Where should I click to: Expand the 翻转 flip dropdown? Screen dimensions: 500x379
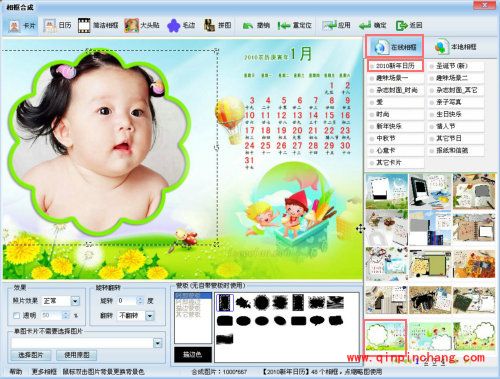[150, 315]
